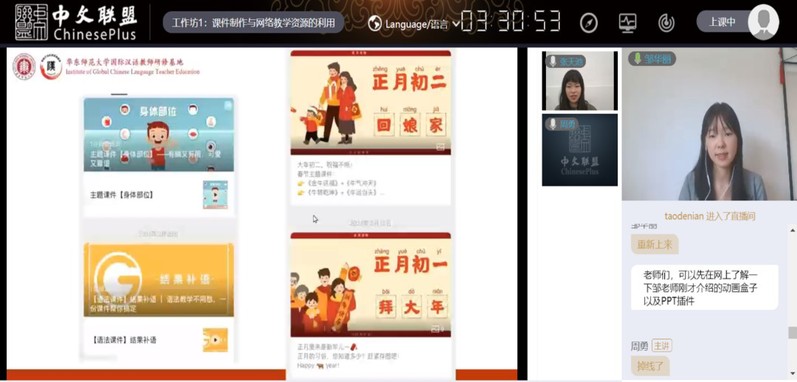Click the dropdown chevron next to Language
Image resolution: width=797 pixels, height=382 pixels.
point(455,24)
